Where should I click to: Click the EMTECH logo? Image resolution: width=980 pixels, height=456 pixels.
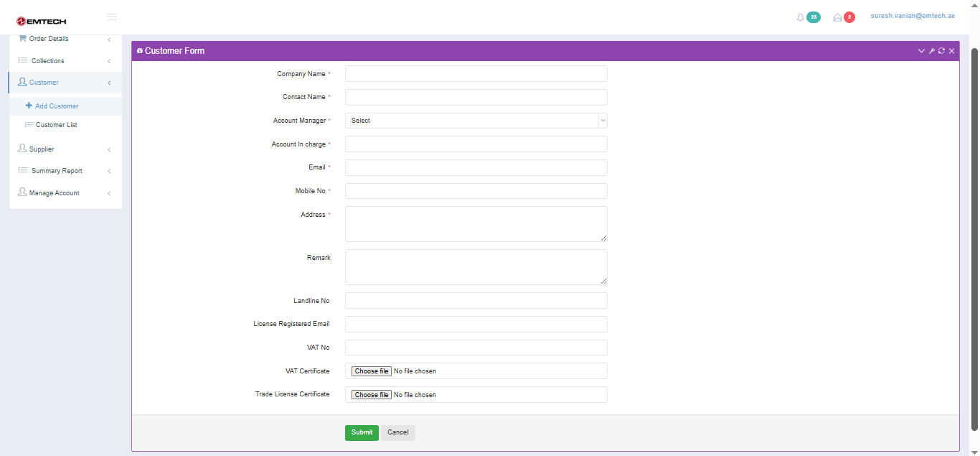[41, 22]
